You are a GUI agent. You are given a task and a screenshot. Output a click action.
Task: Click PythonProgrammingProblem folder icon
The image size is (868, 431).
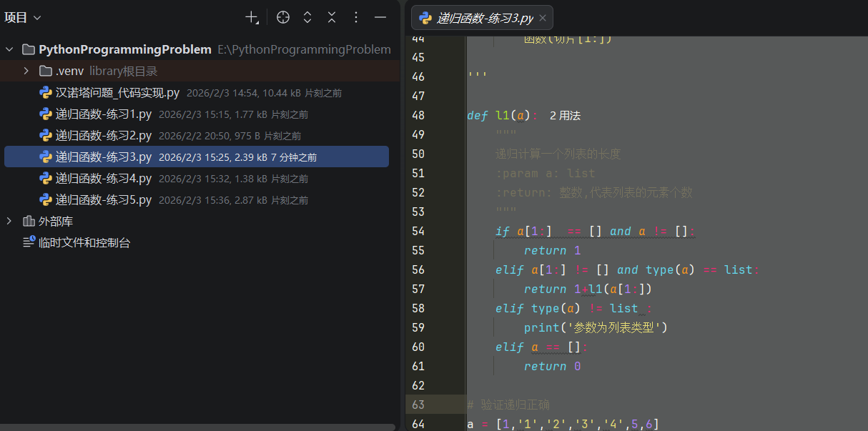(x=29, y=49)
